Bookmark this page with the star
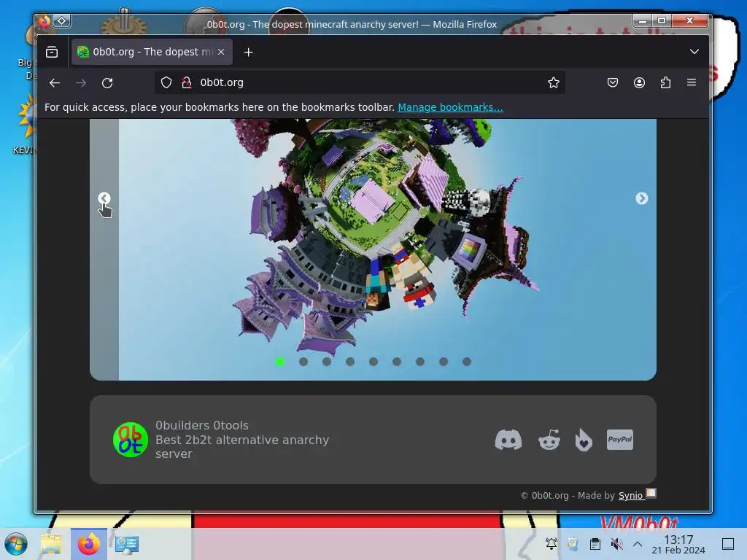Screen dimensions: 747x560 click(x=553, y=82)
